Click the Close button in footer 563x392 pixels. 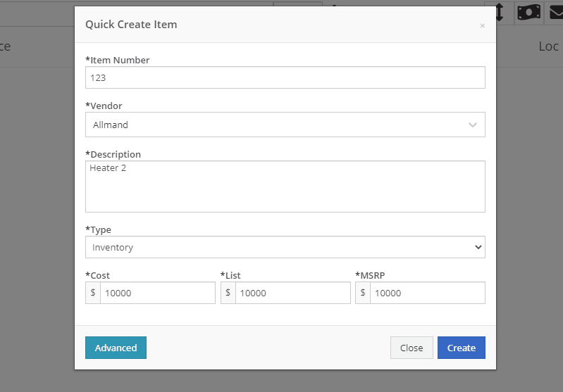click(x=412, y=348)
